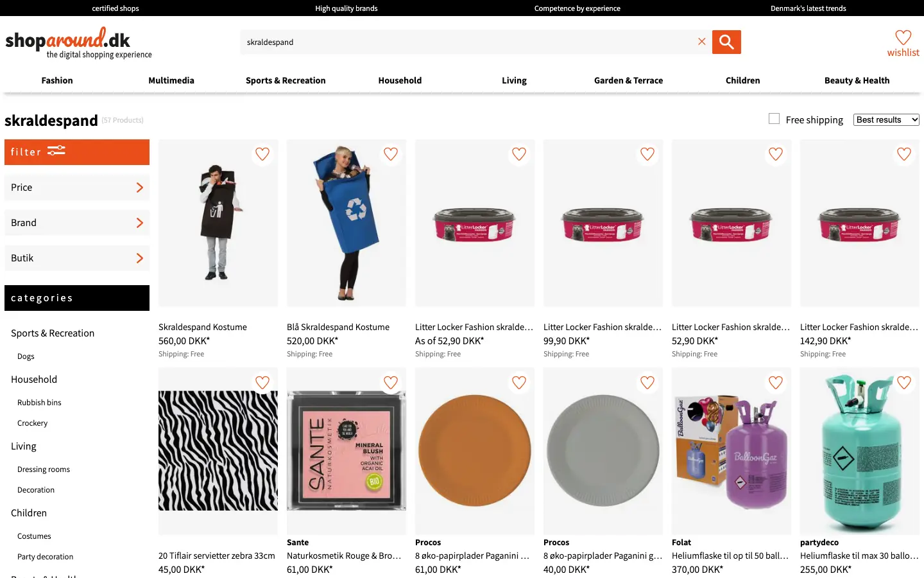924x578 pixels.
Task: Open the Living nav menu
Action: coord(514,80)
